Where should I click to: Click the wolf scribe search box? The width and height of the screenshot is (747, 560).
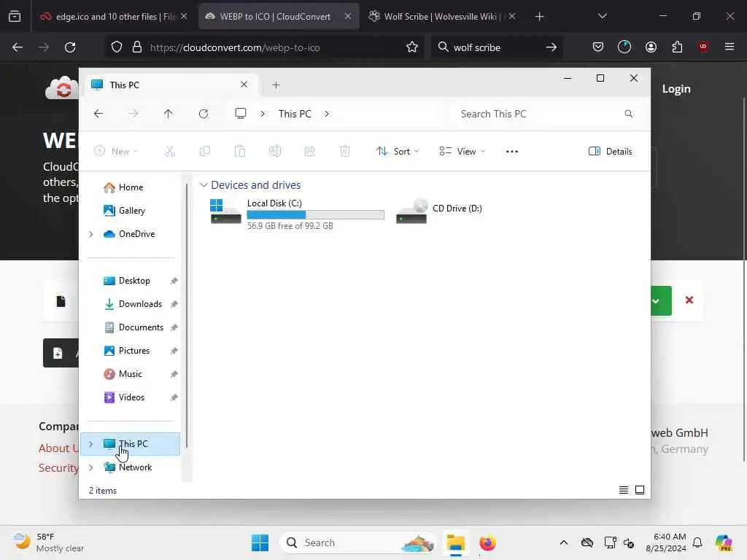click(495, 47)
